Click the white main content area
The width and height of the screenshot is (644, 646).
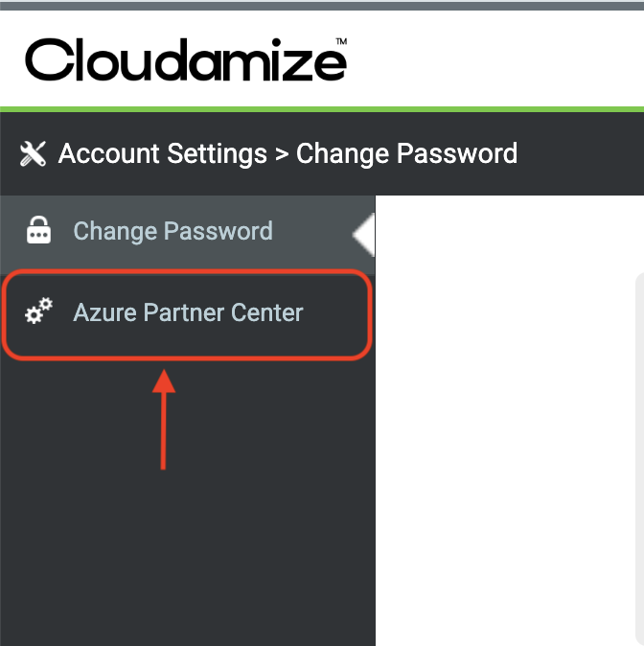(498, 431)
